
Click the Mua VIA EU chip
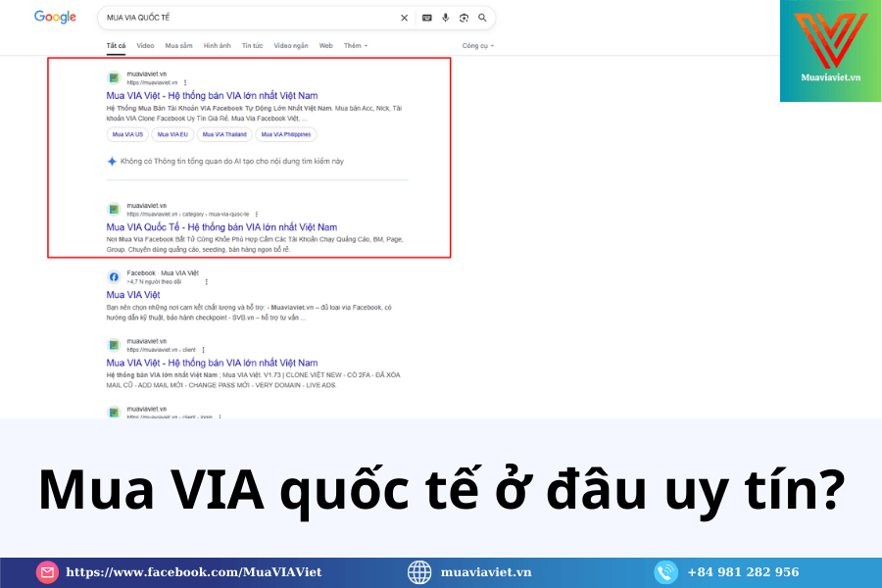(x=172, y=134)
